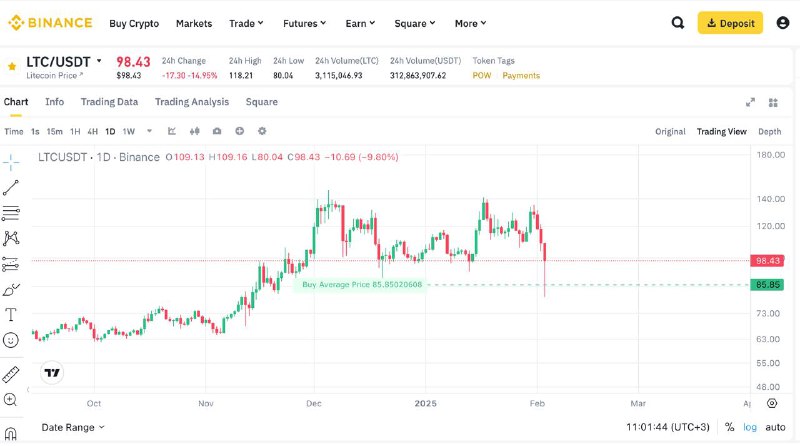This screenshot has height=446, width=800.
Task: Switch to the Info tab
Action: pos(55,102)
